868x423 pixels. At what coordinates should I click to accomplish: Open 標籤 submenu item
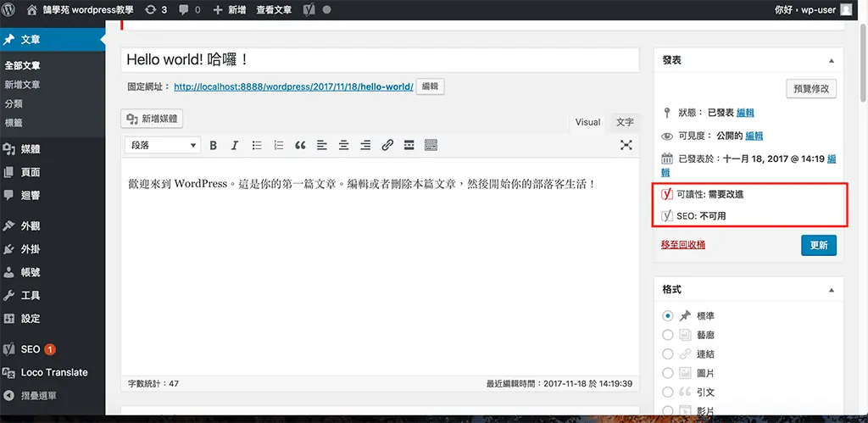point(14,122)
